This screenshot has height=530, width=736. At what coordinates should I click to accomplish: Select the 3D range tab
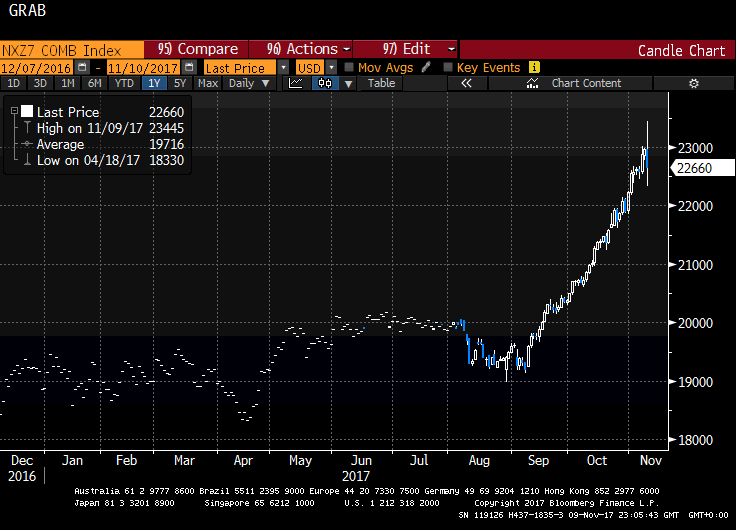point(40,83)
